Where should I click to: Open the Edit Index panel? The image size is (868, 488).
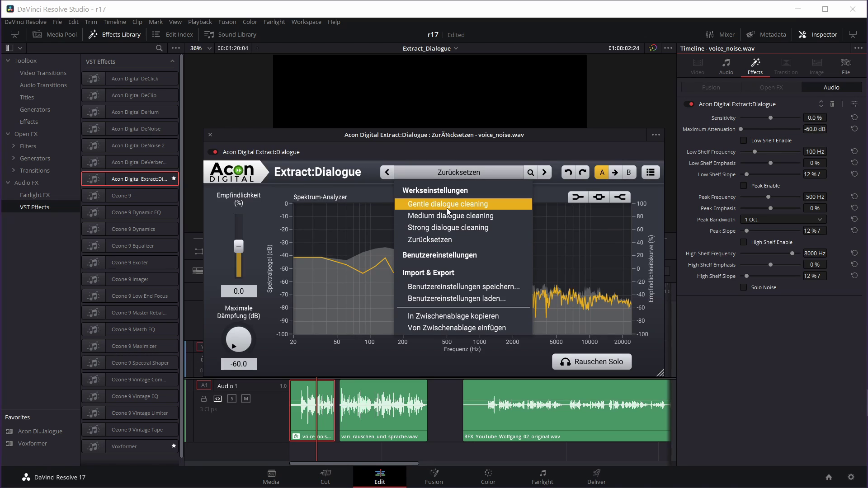173,34
